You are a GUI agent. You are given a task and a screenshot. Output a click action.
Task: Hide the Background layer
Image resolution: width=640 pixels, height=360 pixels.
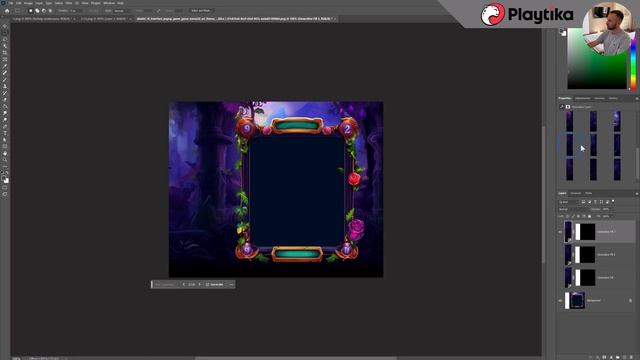pyautogui.click(x=560, y=300)
